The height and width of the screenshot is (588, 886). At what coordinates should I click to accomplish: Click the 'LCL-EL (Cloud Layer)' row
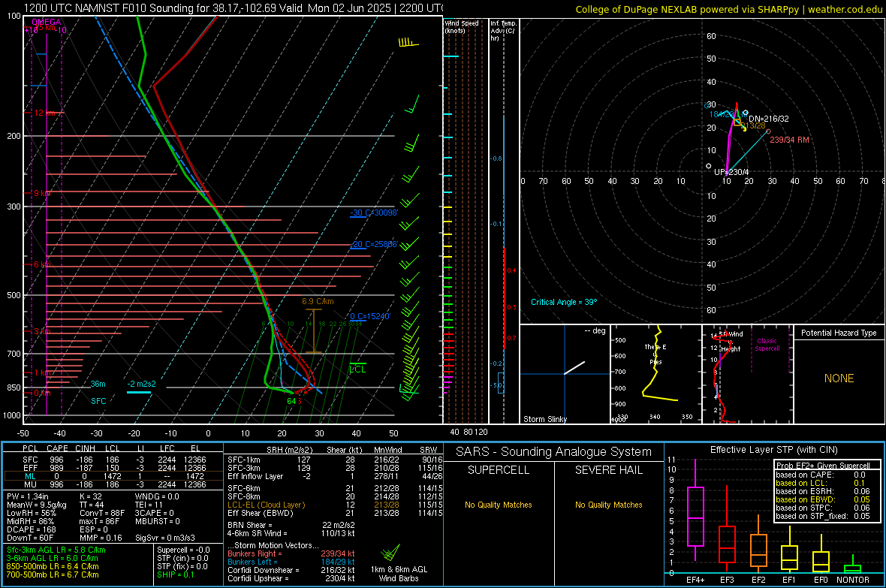coord(335,505)
